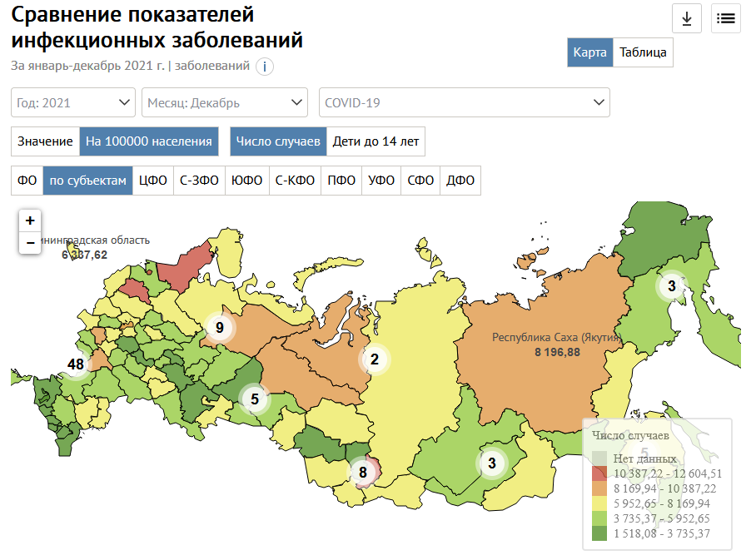
Task: Select Число случаев option
Action: (x=278, y=141)
